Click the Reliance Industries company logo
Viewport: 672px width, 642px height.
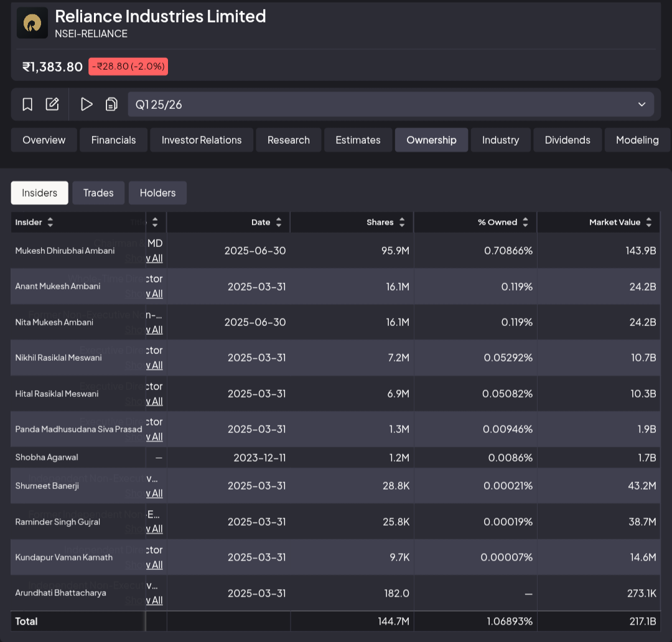(32, 23)
